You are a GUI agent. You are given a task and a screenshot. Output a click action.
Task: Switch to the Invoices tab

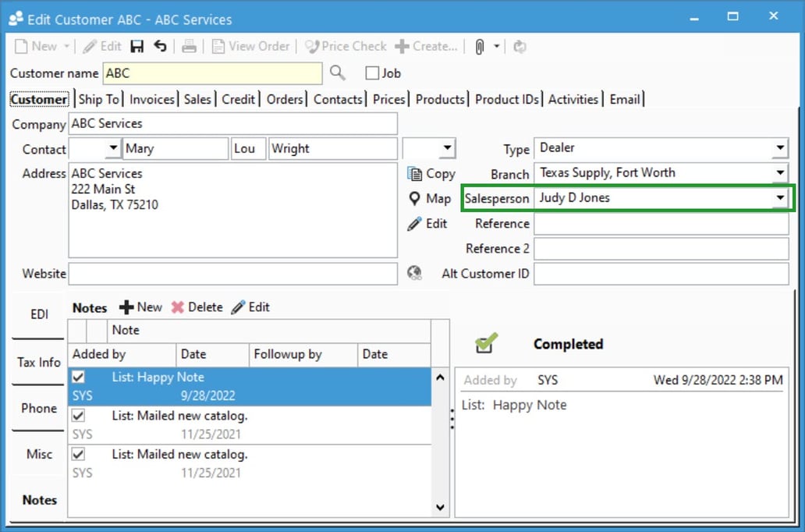[x=151, y=99]
